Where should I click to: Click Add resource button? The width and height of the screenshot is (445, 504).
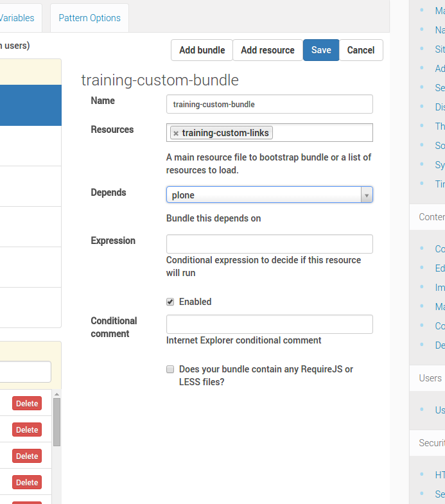click(x=268, y=50)
